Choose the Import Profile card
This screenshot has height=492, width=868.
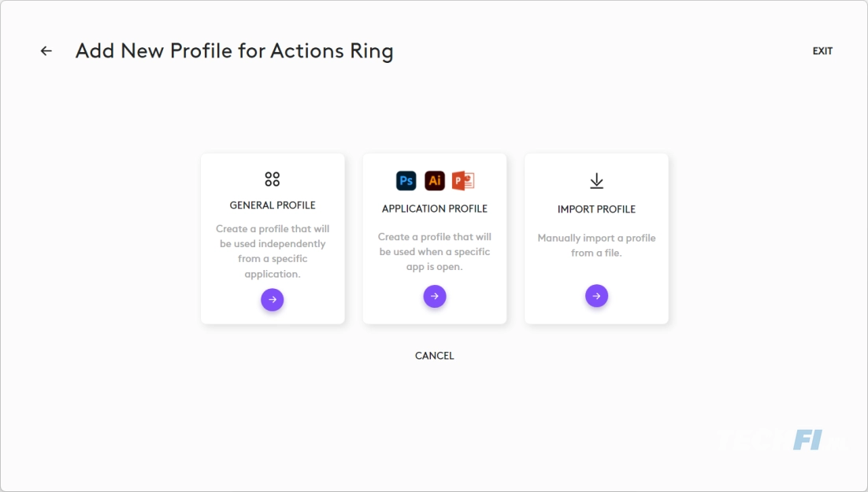[597, 239]
